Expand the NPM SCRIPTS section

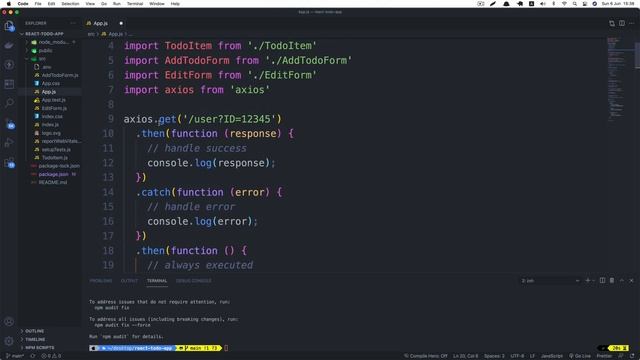point(40,347)
